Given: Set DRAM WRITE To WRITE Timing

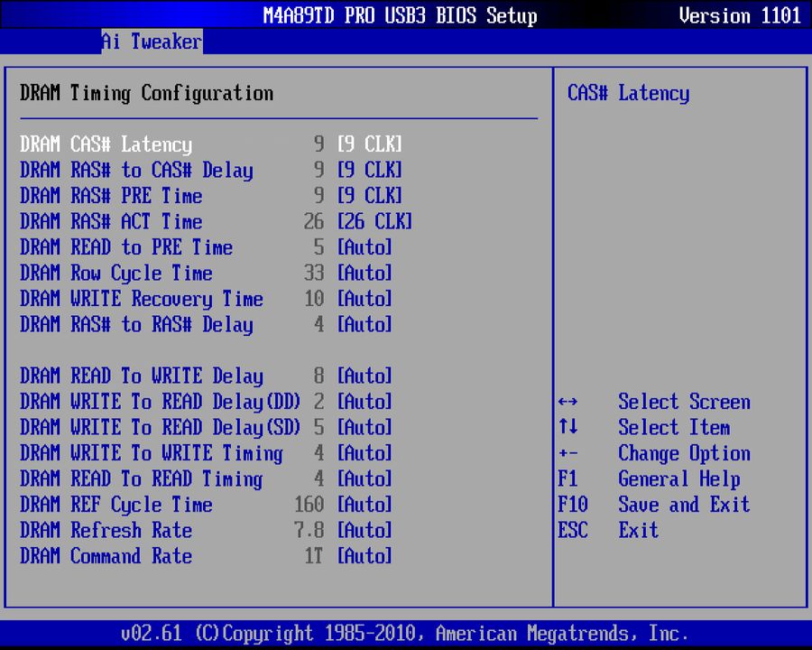Looking at the screenshot, I should (364, 453).
